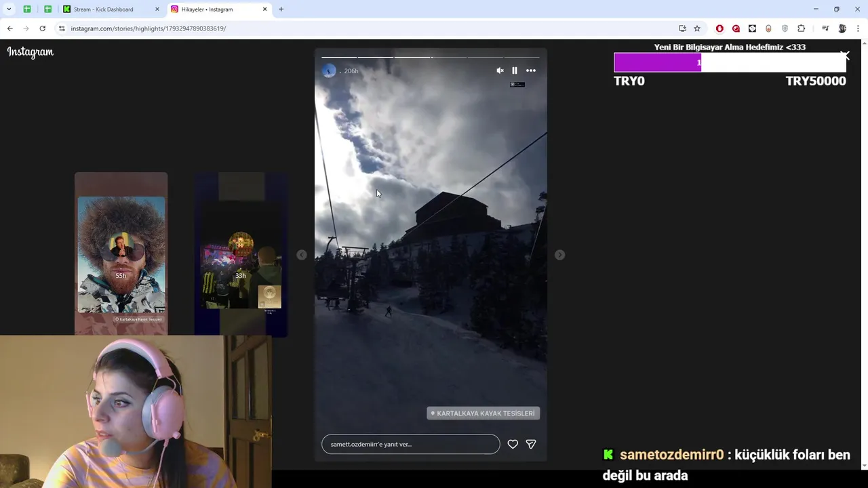Click the TRY0 starting amount text

(629, 81)
